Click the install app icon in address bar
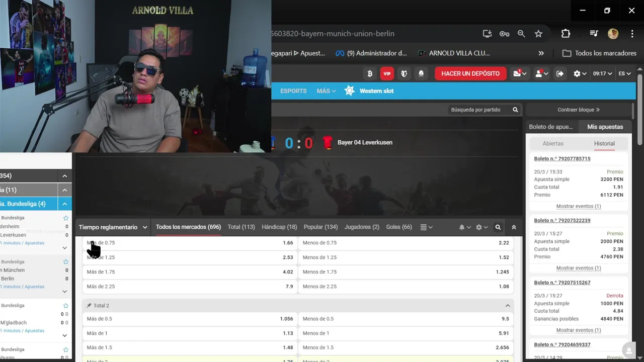 487,34
